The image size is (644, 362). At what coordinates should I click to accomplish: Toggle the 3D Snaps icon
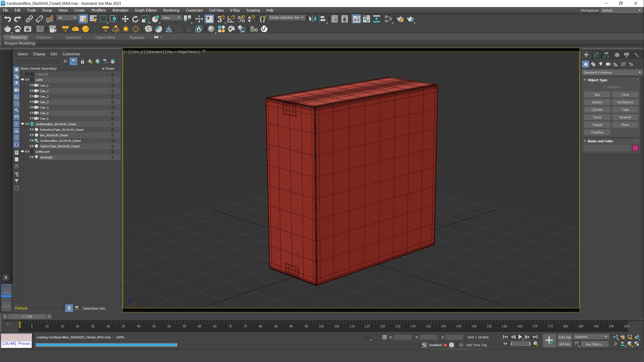221,19
